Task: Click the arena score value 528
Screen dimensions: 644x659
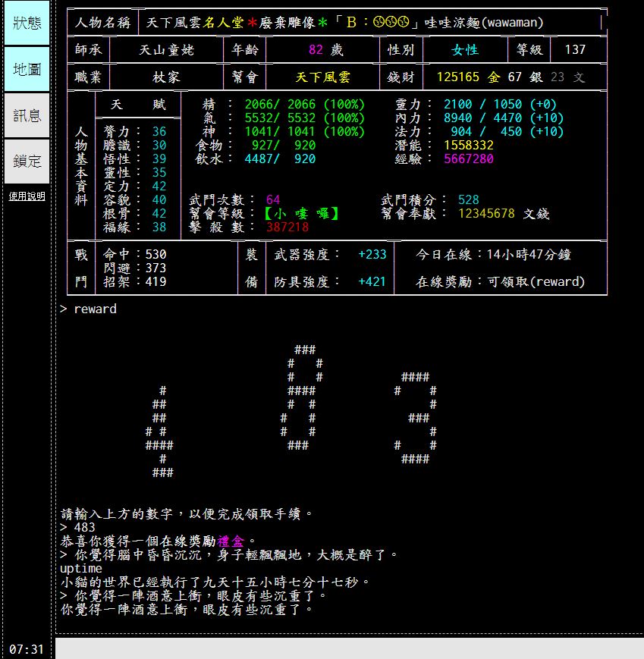Action: [469, 199]
